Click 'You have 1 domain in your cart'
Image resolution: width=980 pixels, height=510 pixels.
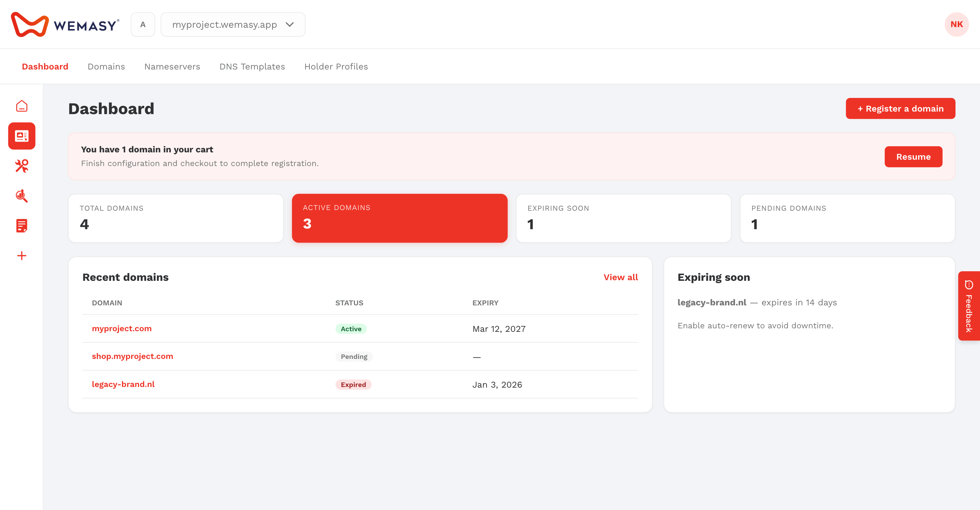(147, 149)
